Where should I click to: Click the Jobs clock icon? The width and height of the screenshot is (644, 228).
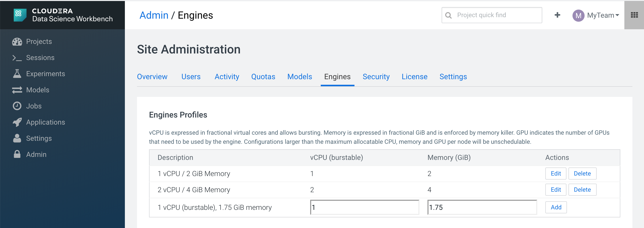click(x=17, y=106)
